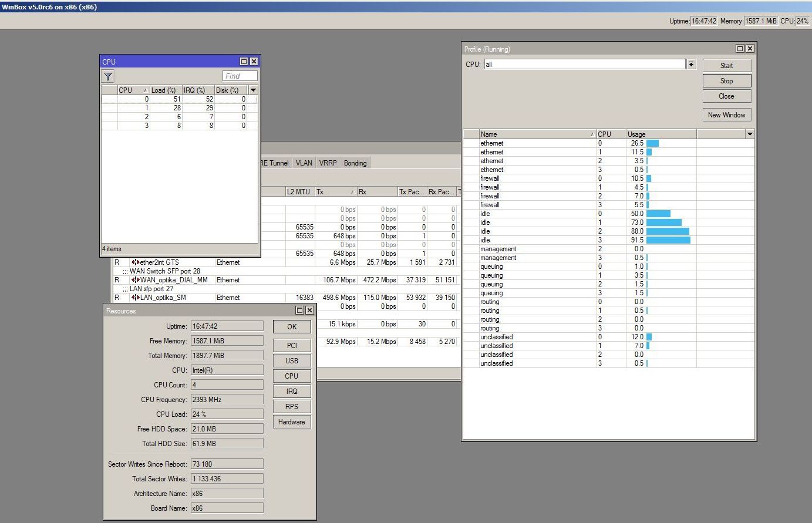Sort interfaces by Tx column
The image size is (812, 523).
point(336,192)
